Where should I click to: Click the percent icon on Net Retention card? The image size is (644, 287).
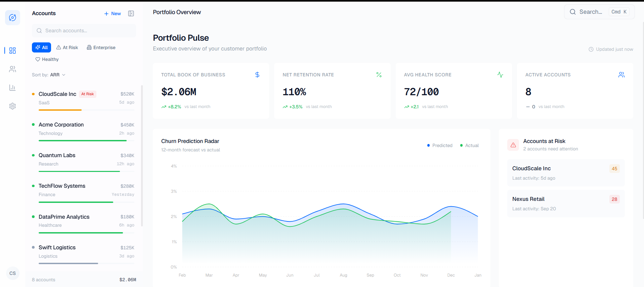click(379, 75)
